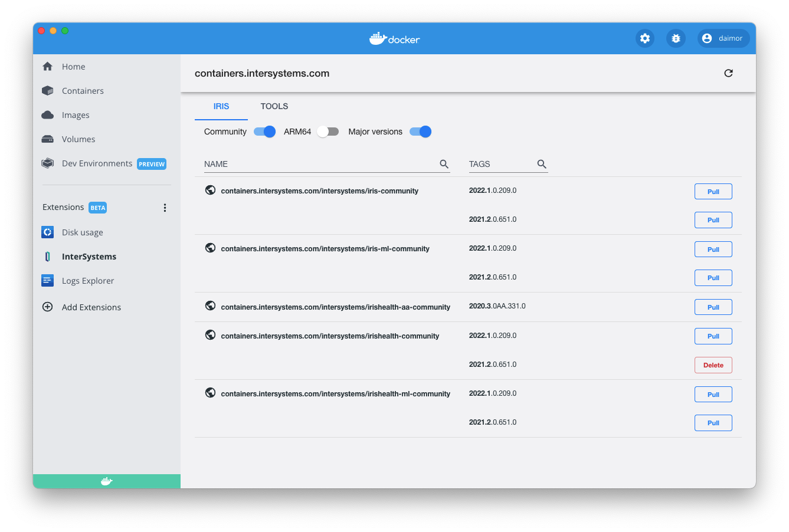789x532 pixels.
Task: Select text containers.intersystems.com/intersystems/iris-ml-community
Action: point(325,249)
